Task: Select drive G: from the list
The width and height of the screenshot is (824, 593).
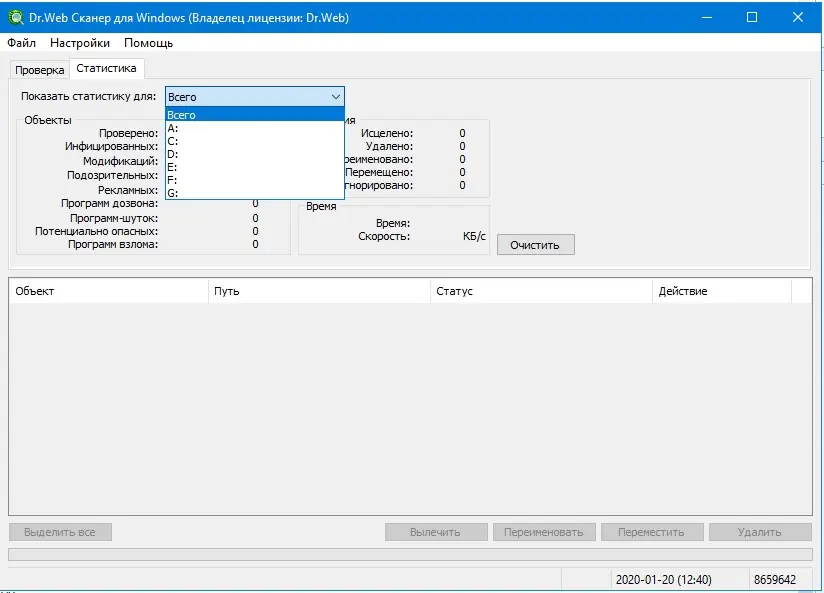Action: (x=255, y=193)
